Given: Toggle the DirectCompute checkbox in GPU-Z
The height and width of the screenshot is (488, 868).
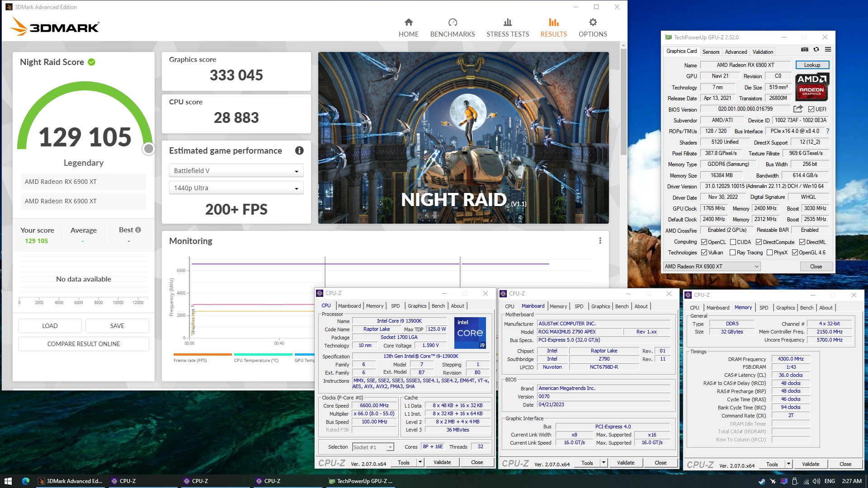Looking at the screenshot, I should (x=759, y=242).
